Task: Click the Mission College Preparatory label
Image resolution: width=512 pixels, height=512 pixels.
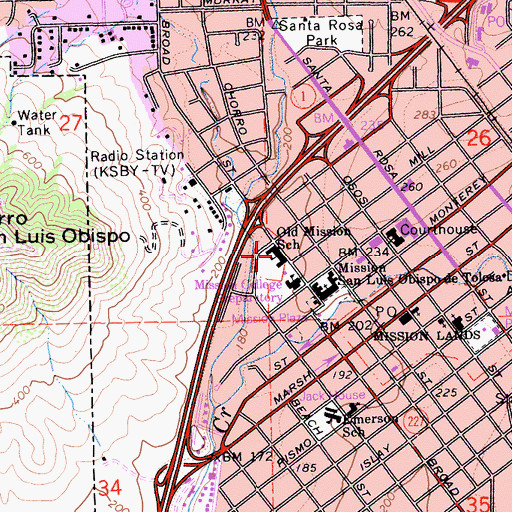Action: pyautogui.click(x=238, y=291)
